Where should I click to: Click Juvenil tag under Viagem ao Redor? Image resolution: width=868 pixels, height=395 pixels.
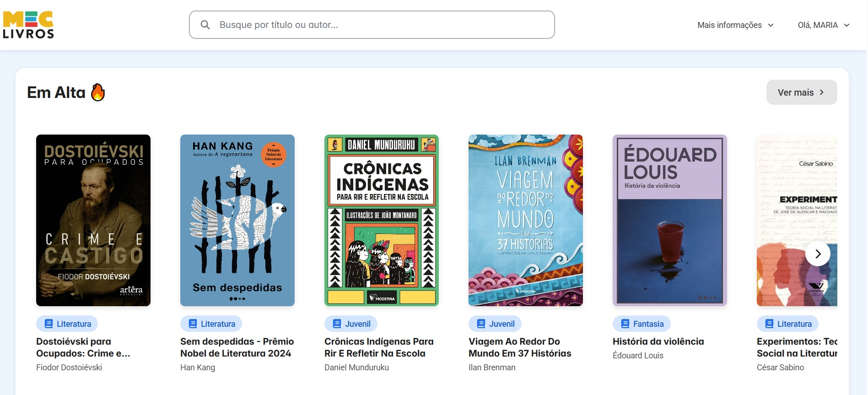495,324
